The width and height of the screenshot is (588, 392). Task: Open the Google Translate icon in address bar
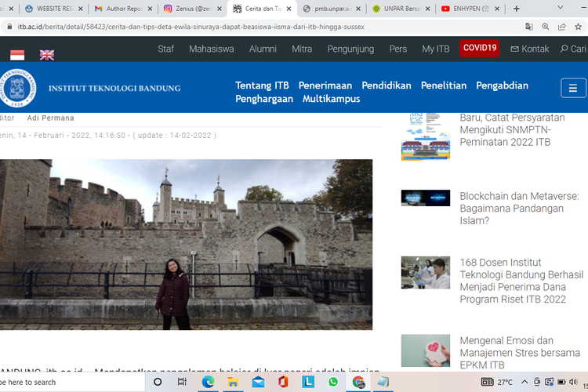(529, 26)
